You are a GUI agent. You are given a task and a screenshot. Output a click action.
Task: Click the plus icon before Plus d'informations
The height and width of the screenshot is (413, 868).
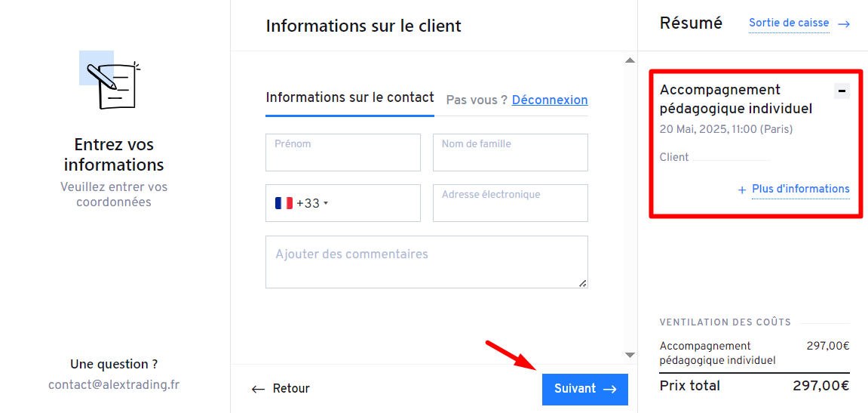pyautogui.click(x=742, y=190)
